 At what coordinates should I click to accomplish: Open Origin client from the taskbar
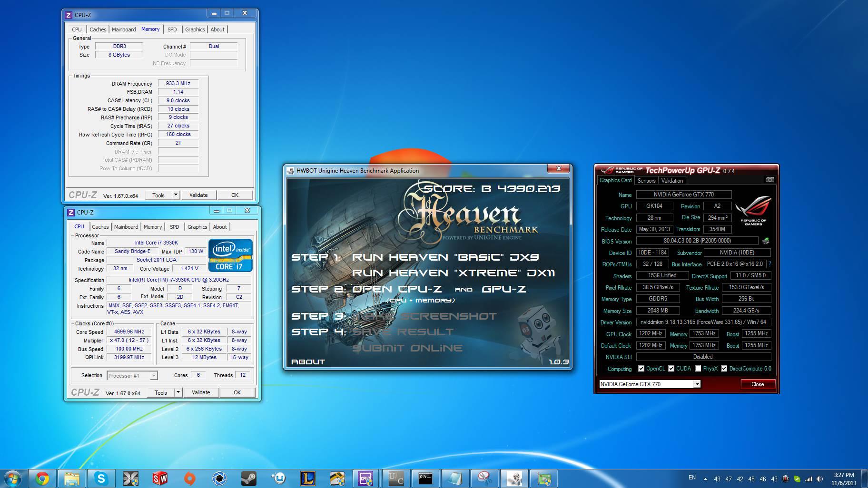(x=189, y=478)
